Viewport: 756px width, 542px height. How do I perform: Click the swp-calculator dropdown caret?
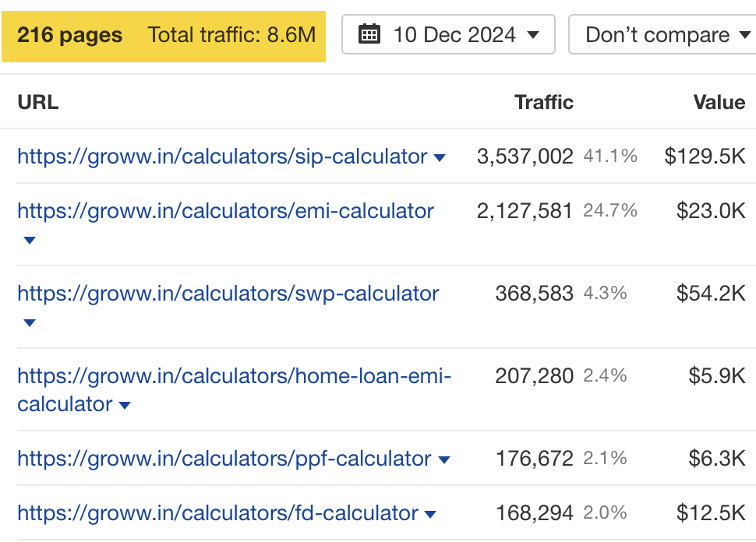29,323
